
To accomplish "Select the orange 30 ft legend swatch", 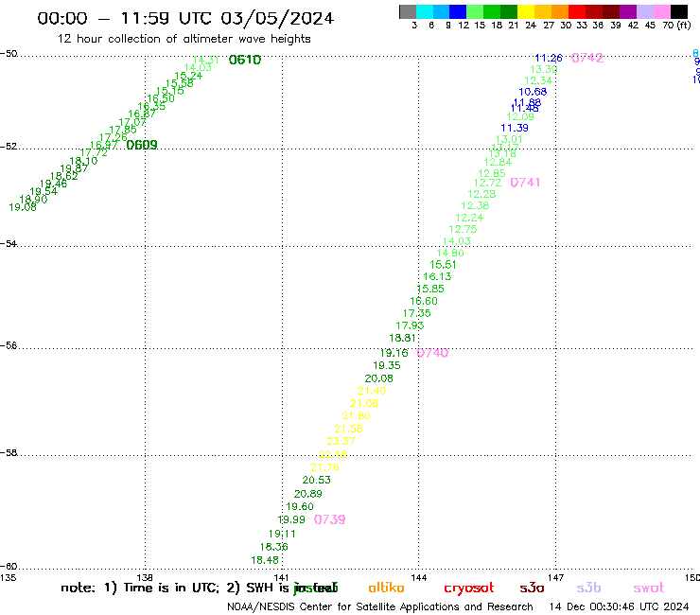I will tap(560, 11).
